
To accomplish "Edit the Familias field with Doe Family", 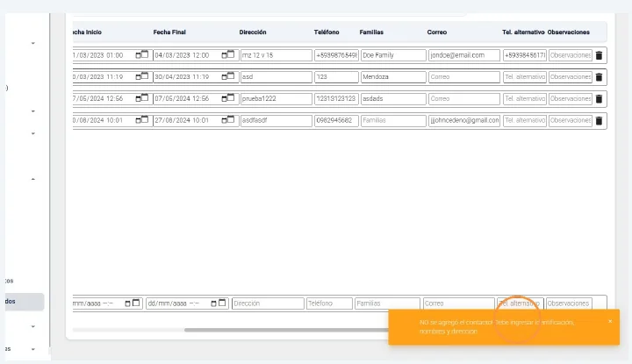I will pos(393,55).
